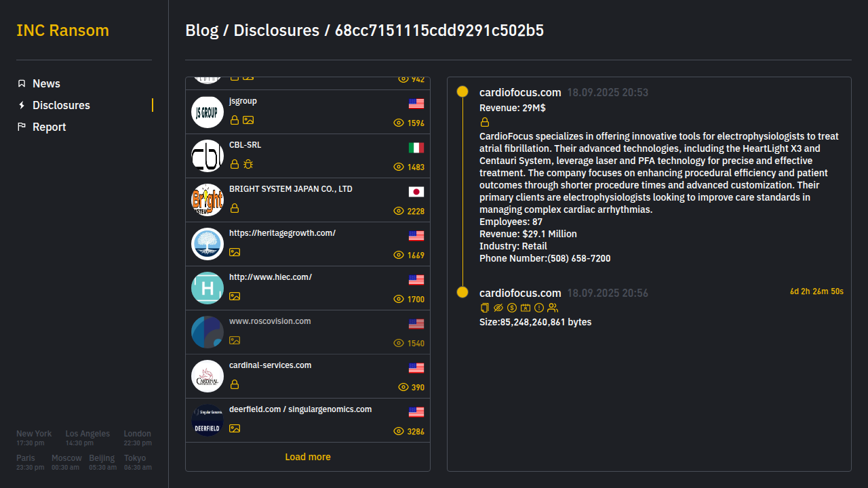Click the dollar coin icon in cardiofocus entry
The image size is (868, 488).
512,308
